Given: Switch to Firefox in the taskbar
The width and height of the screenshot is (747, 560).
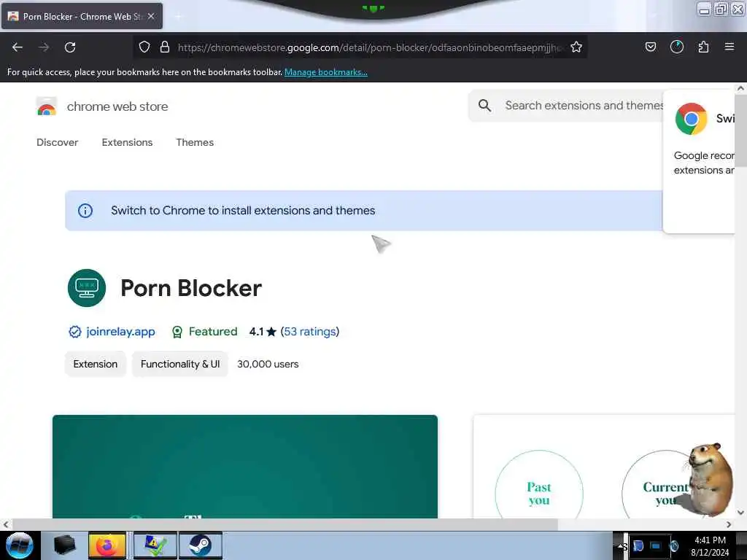Looking at the screenshot, I should click(x=107, y=545).
